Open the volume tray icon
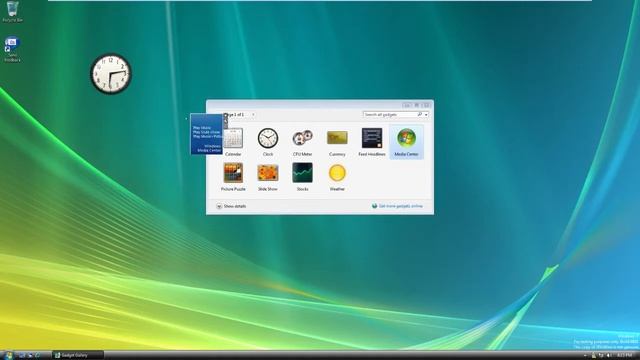 (x=609, y=356)
